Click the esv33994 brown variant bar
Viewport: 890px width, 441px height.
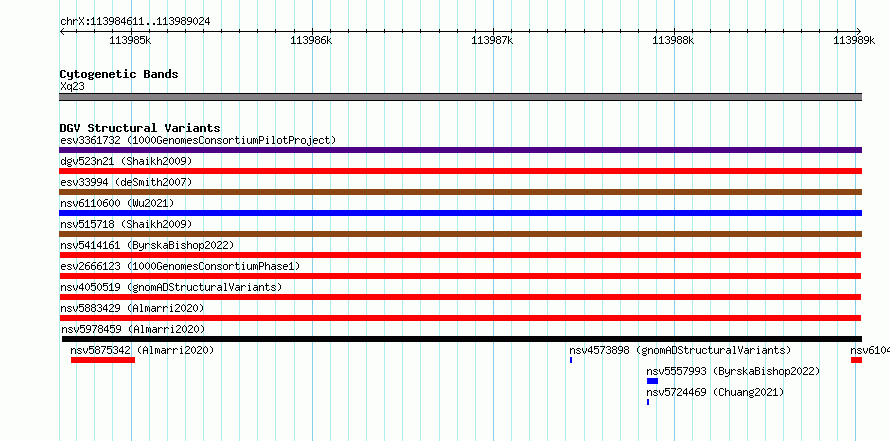460,192
